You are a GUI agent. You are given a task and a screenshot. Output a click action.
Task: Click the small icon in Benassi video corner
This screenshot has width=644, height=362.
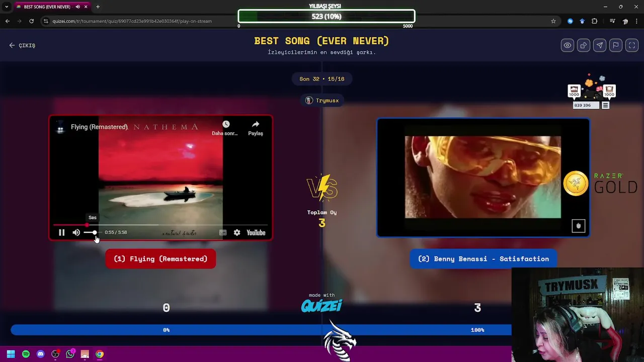[578, 226]
